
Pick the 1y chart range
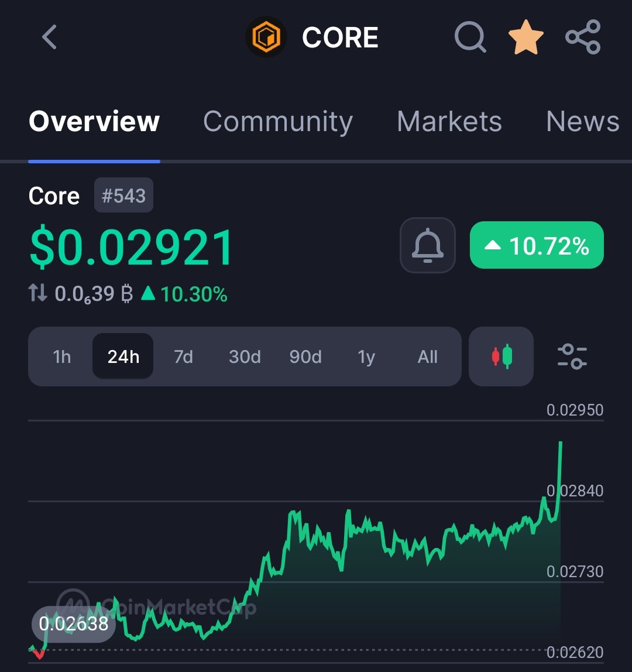coord(366,356)
